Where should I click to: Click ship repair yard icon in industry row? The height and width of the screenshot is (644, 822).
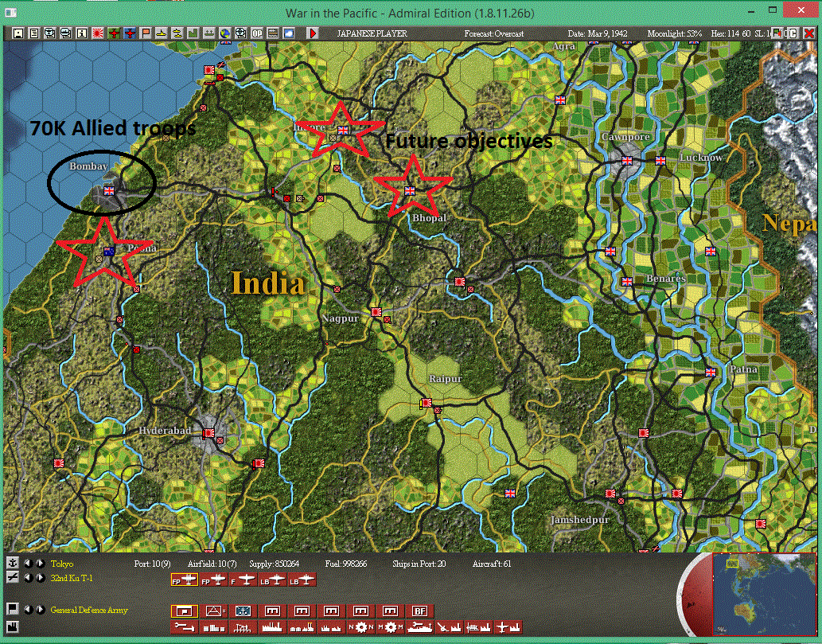click(419, 626)
